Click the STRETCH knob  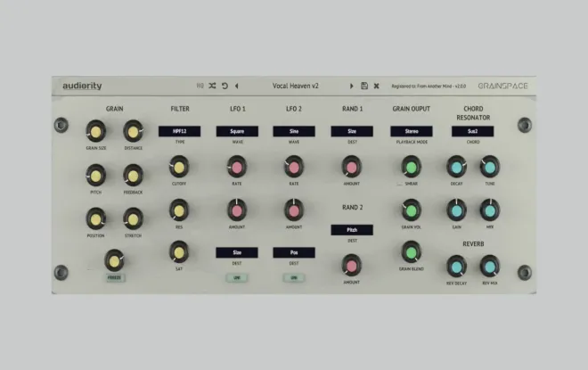(x=133, y=218)
